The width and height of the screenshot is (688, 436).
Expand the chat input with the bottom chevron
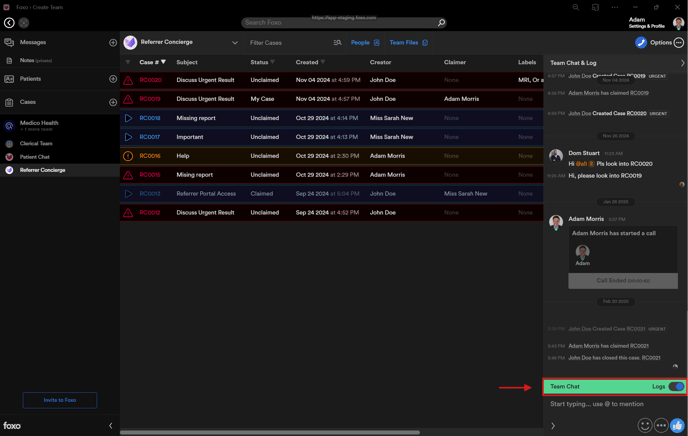tap(553, 425)
